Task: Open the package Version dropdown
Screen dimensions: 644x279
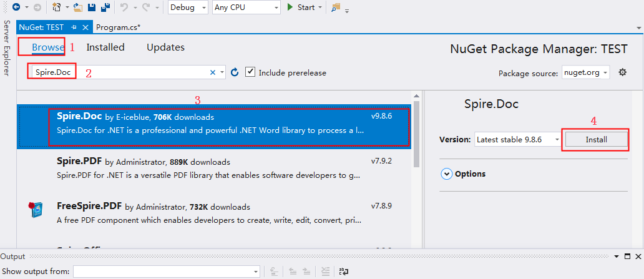Action: coord(518,140)
